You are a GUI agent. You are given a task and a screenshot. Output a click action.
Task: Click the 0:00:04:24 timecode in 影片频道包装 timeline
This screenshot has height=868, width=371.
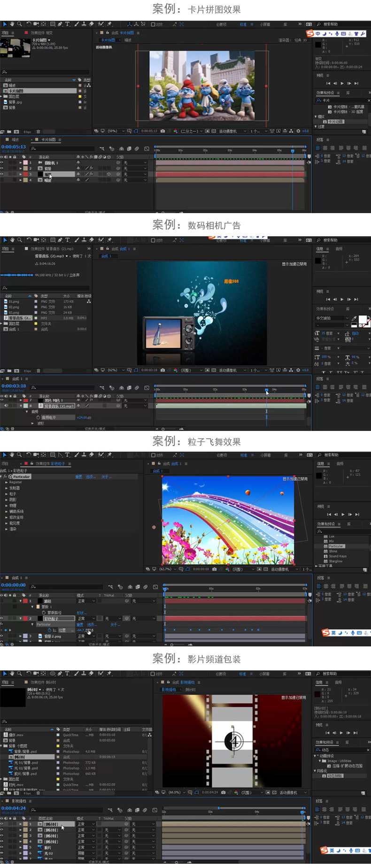[x=14, y=808]
